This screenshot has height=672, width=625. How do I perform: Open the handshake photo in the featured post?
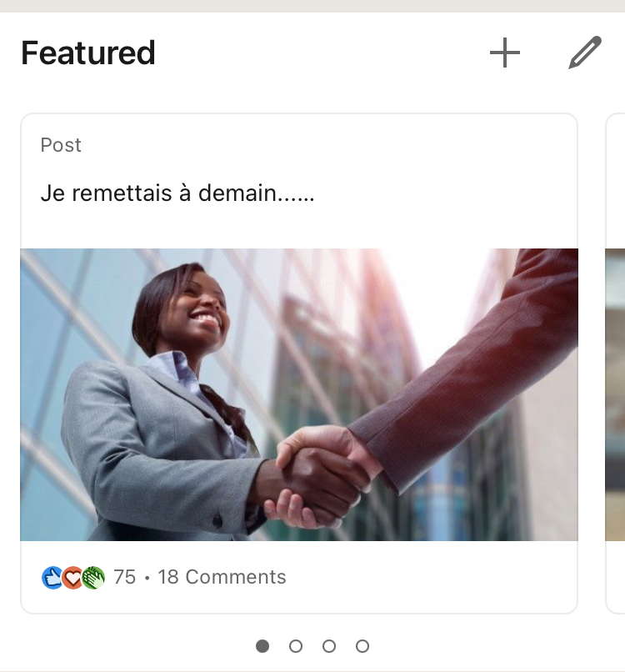299,394
